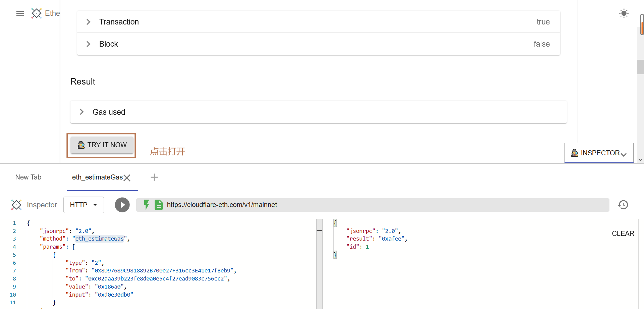The image size is (644, 309).
Task: Open the INSPECTOR dropdown chevron
Action: point(624,154)
